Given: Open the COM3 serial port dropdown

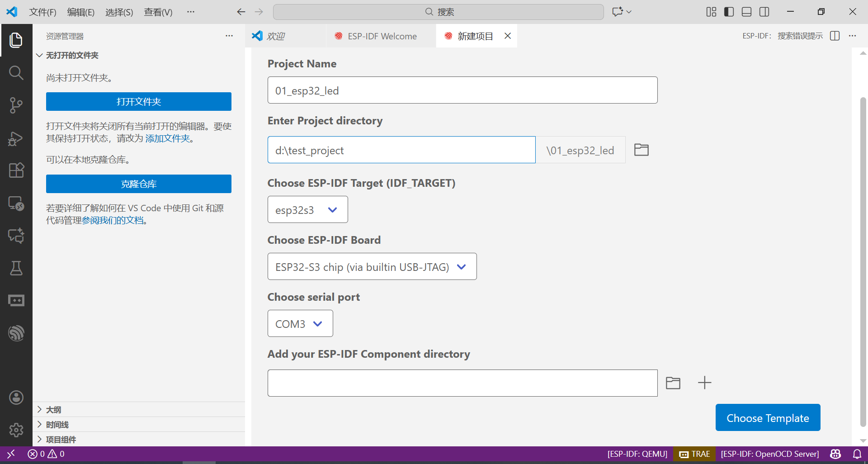Looking at the screenshot, I should [300, 323].
